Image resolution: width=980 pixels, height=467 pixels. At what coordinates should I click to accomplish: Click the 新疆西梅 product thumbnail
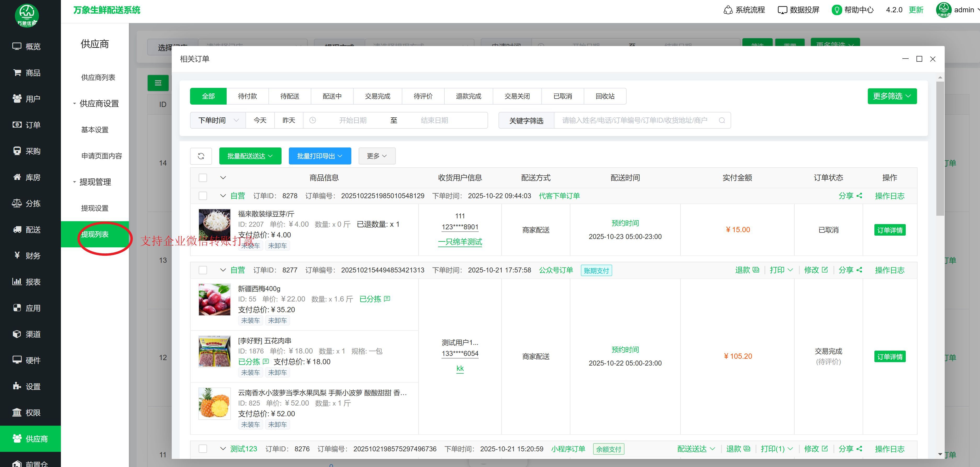215,300
